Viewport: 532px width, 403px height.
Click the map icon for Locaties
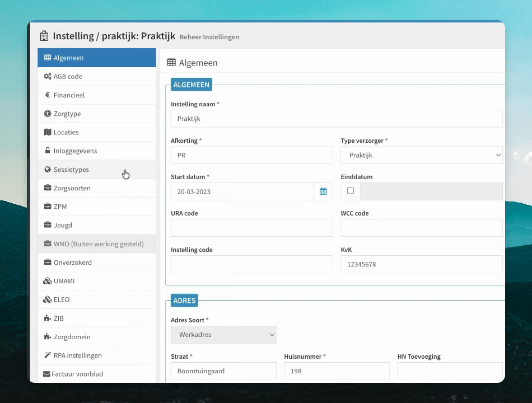click(48, 132)
